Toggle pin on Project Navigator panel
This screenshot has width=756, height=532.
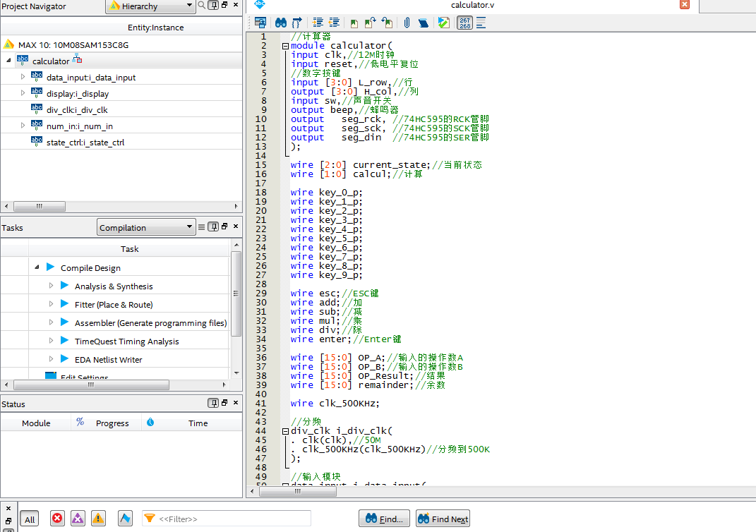click(212, 6)
